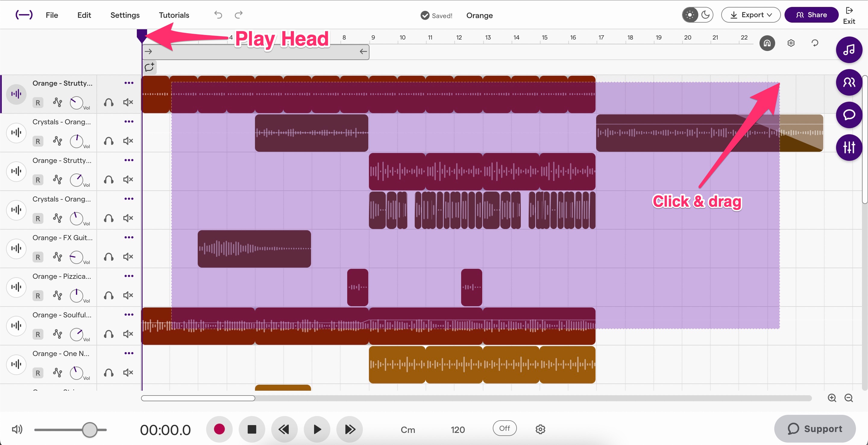Screen dimensions: 868x445
Task: Go to the Soundtrap logo home
Action: [x=24, y=15]
